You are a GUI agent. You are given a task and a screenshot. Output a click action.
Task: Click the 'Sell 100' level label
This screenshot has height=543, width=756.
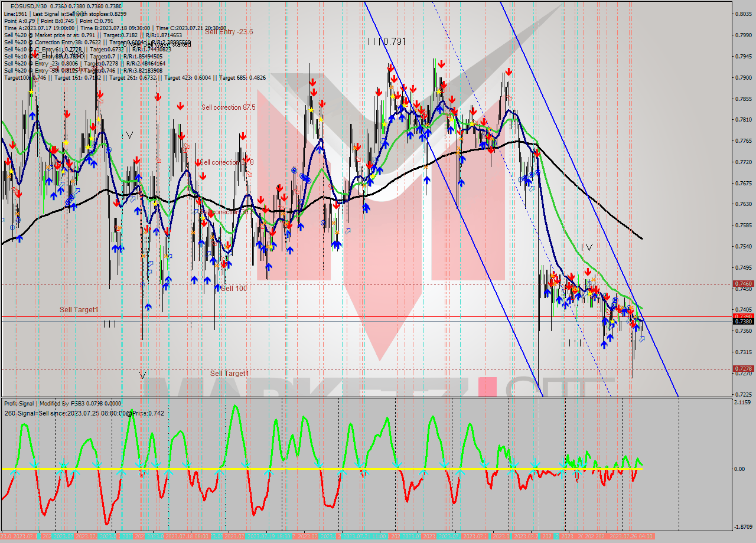point(234,288)
